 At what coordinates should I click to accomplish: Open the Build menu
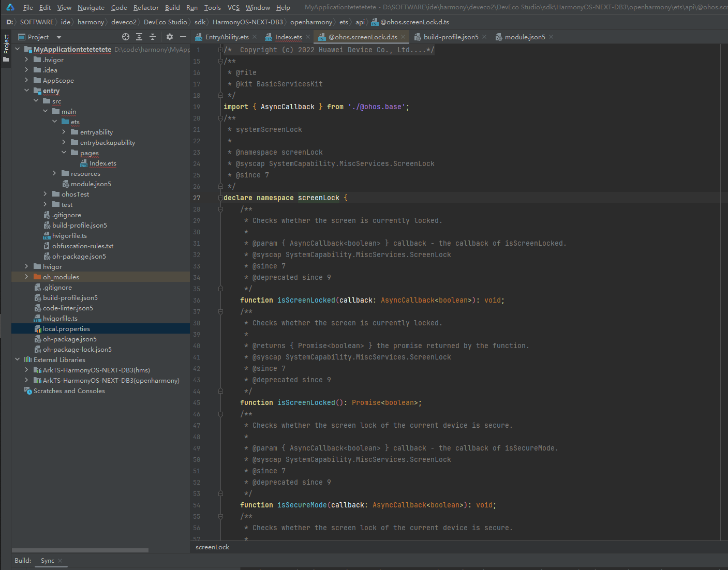click(172, 7)
